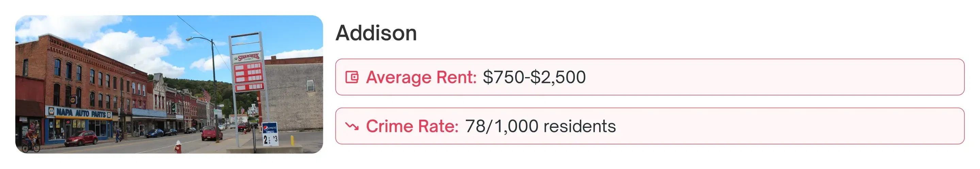Click the cyclist in the photo
The width and height of the screenshot is (980, 169).
pos(30,140)
